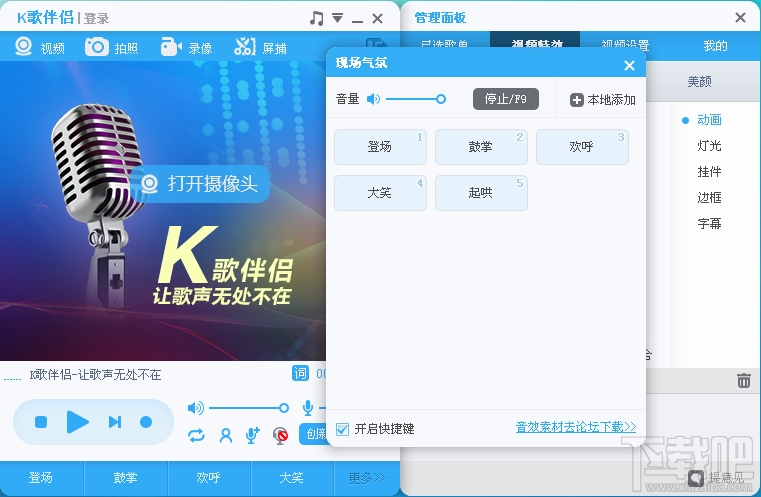Trigger the 欢呼 tile numbered 3
761x497 pixels.
click(x=582, y=147)
